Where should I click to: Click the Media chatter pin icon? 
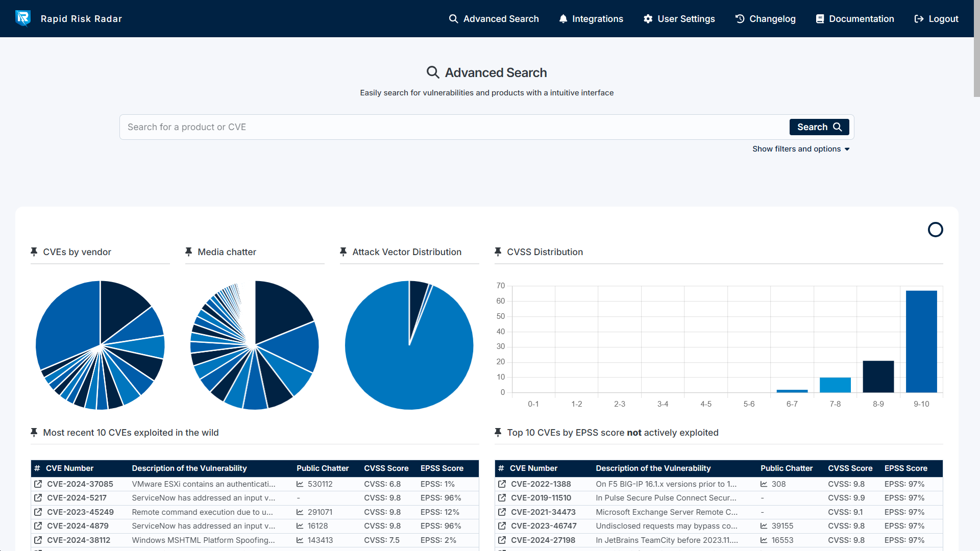189,252
